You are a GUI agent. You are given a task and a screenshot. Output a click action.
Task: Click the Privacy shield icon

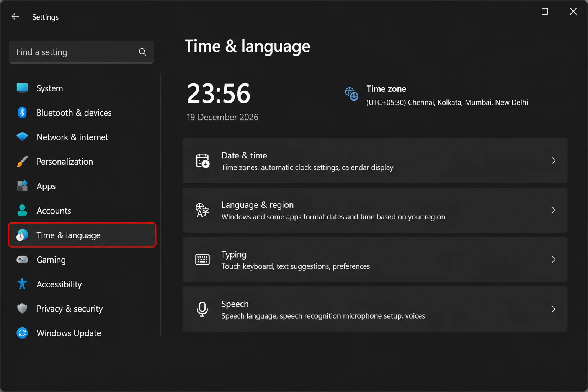click(x=22, y=308)
